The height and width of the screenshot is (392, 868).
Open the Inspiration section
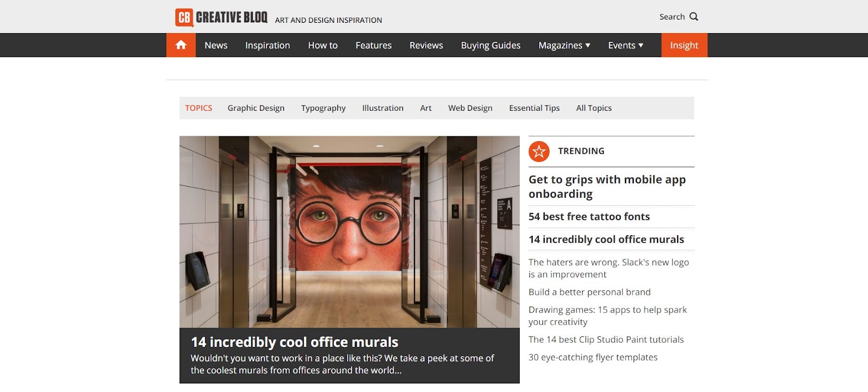[x=267, y=46]
